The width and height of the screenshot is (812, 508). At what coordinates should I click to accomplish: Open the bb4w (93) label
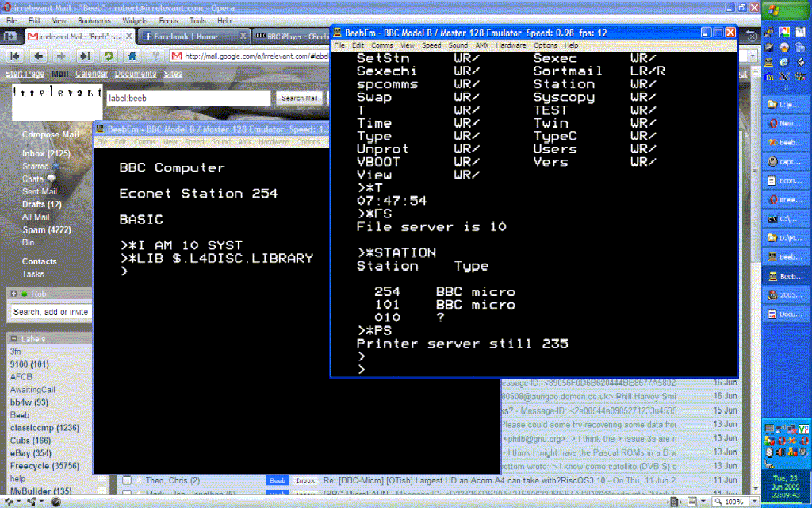[29, 402]
